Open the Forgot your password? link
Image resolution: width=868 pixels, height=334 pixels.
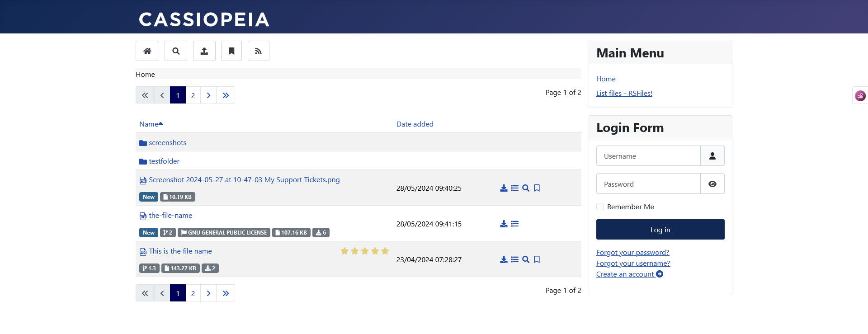632,252
